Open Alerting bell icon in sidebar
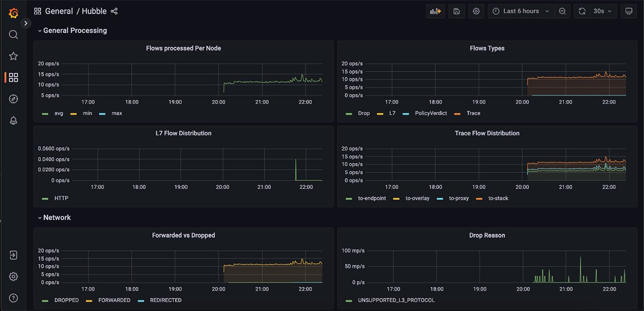Screen dimensions: 644x311 click(13, 120)
